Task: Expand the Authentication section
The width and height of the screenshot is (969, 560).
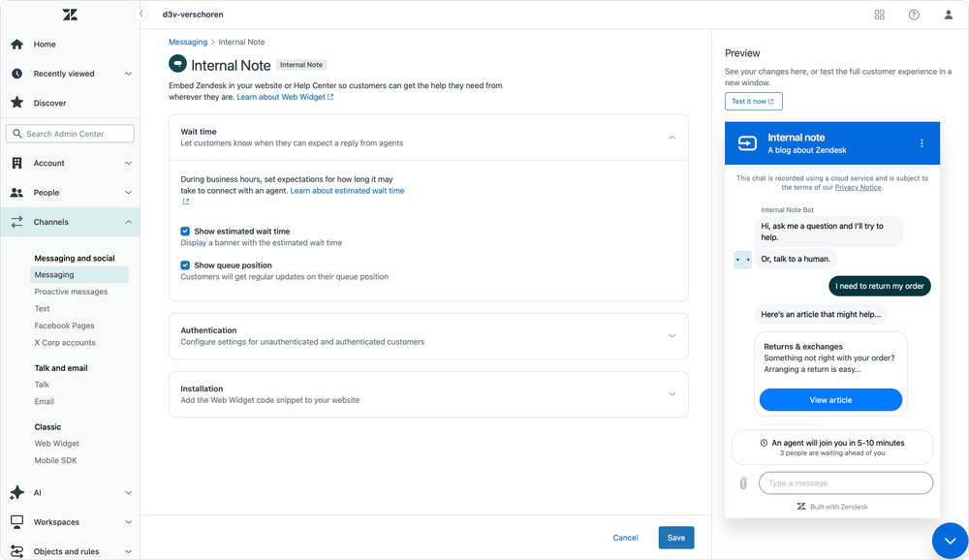Action: (x=672, y=336)
